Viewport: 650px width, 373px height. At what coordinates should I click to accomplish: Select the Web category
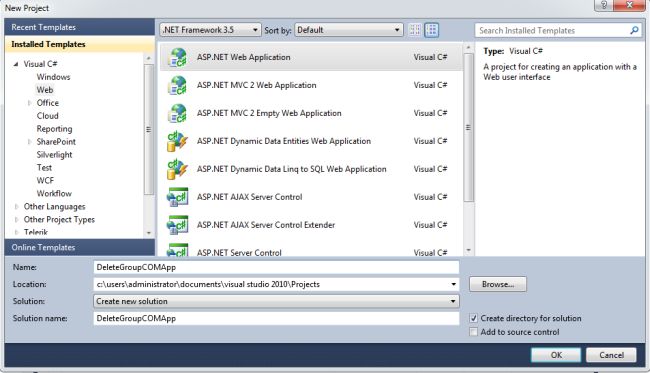(x=45, y=90)
